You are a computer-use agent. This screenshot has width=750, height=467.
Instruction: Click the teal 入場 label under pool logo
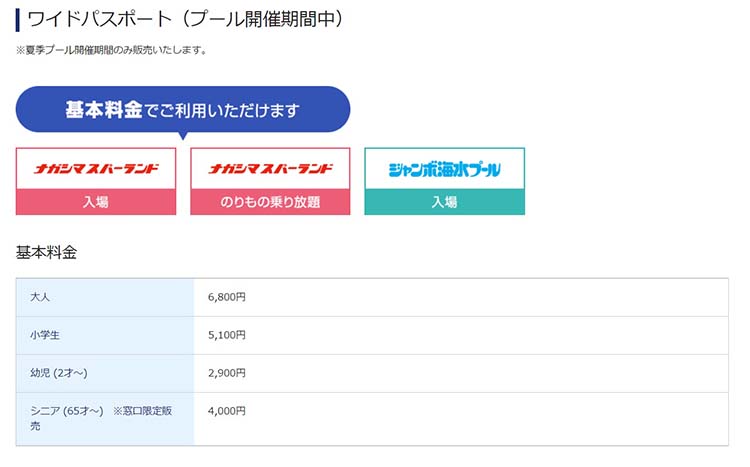point(444,202)
